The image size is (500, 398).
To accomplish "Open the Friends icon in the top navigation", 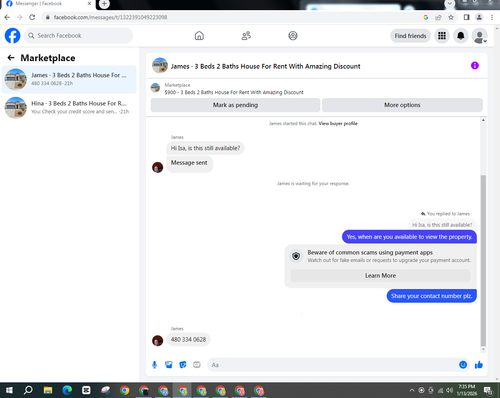I will pos(246,36).
